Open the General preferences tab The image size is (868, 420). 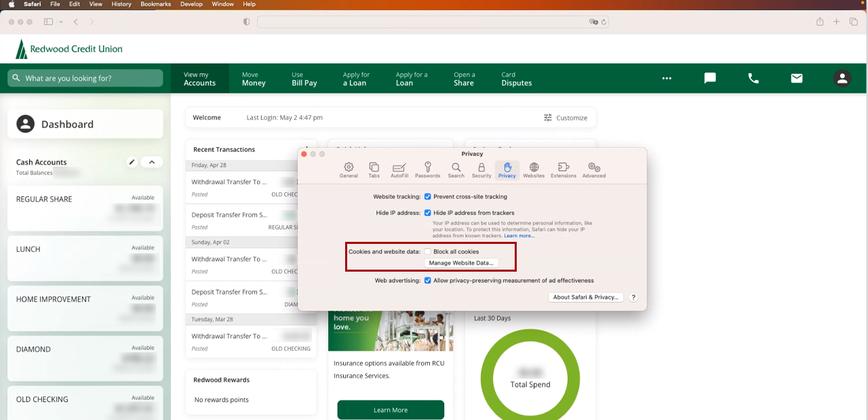(x=349, y=170)
